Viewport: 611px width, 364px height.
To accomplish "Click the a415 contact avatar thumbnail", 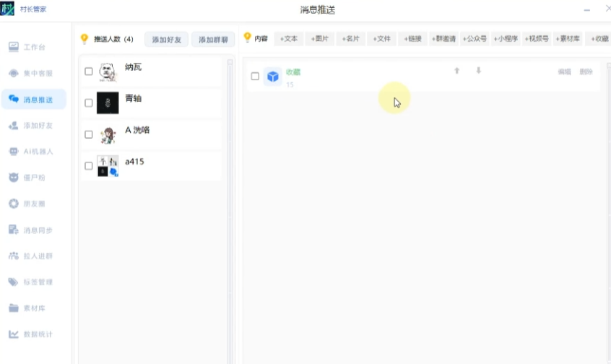I will click(107, 165).
